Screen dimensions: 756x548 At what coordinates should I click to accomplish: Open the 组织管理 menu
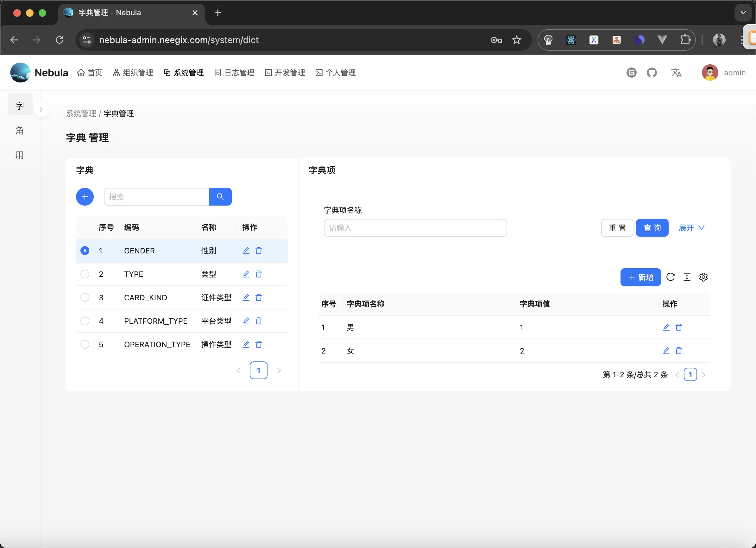133,72
